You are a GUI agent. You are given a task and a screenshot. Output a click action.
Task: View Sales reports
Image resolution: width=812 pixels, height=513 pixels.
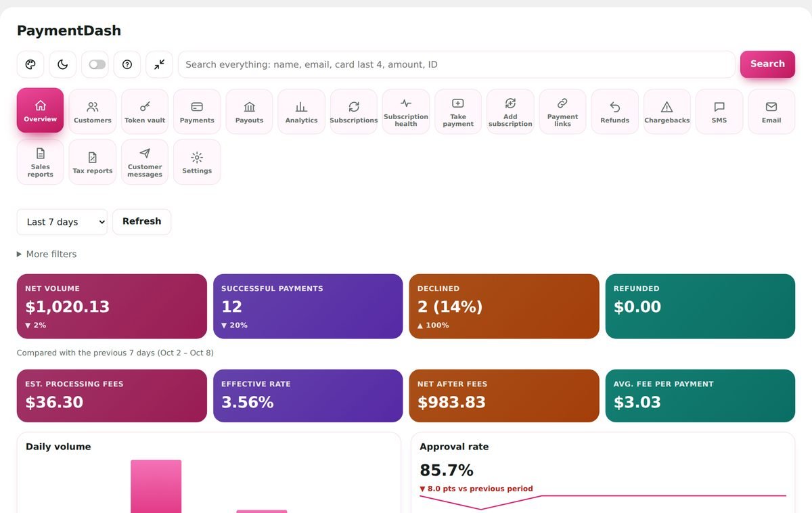pyautogui.click(x=40, y=162)
